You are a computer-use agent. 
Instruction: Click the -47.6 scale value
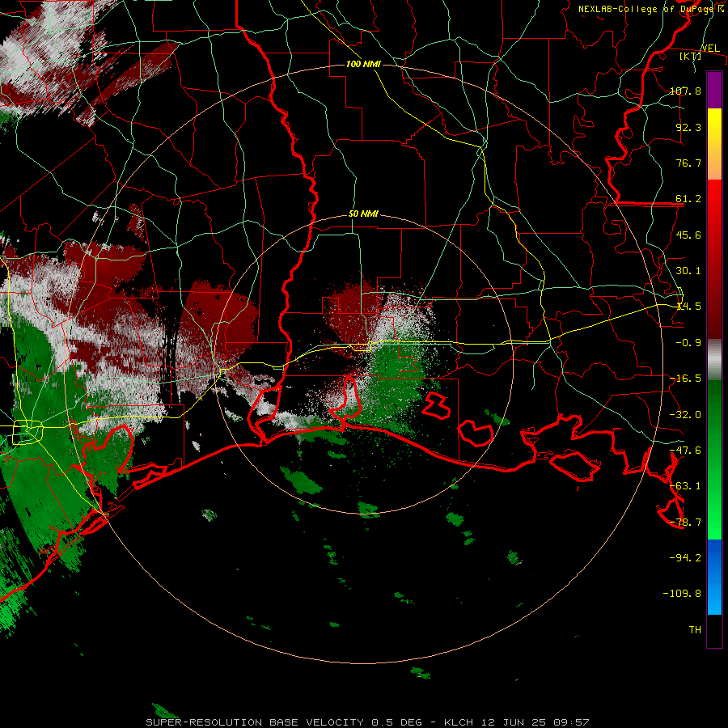pyautogui.click(x=685, y=451)
